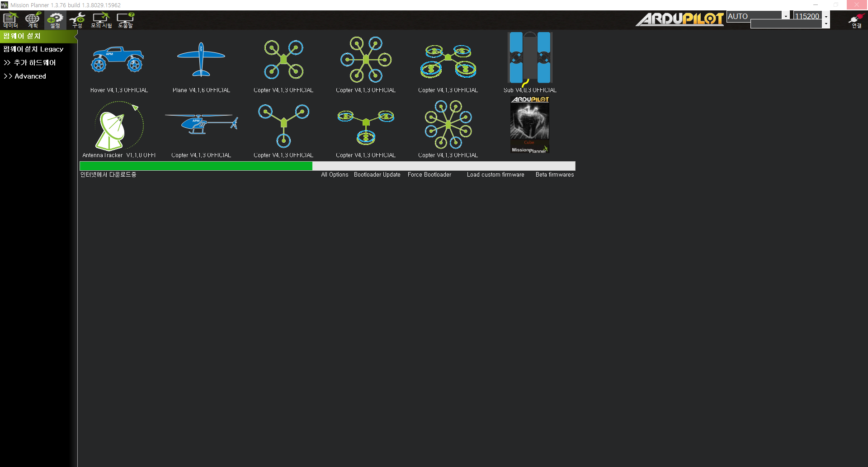This screenshot has width=868, height=467.
Task: Click the 연결 (Connect) plug icon
Action: click(x=856, y=20)
